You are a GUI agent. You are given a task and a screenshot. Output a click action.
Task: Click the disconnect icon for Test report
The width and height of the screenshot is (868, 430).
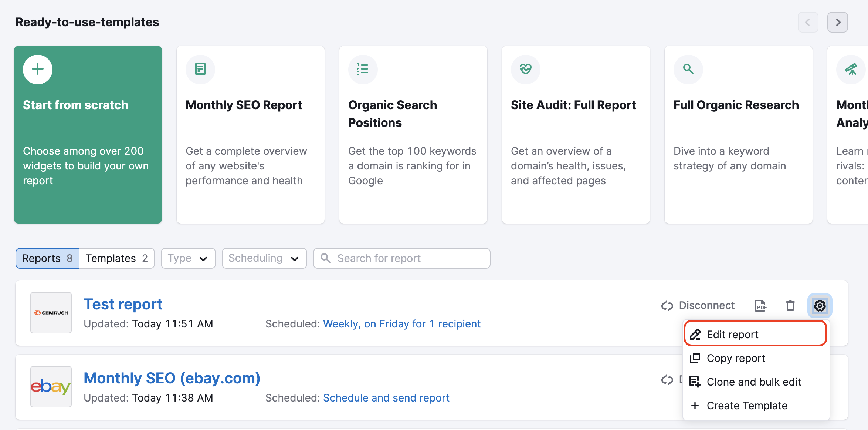(x=668, y=305)
